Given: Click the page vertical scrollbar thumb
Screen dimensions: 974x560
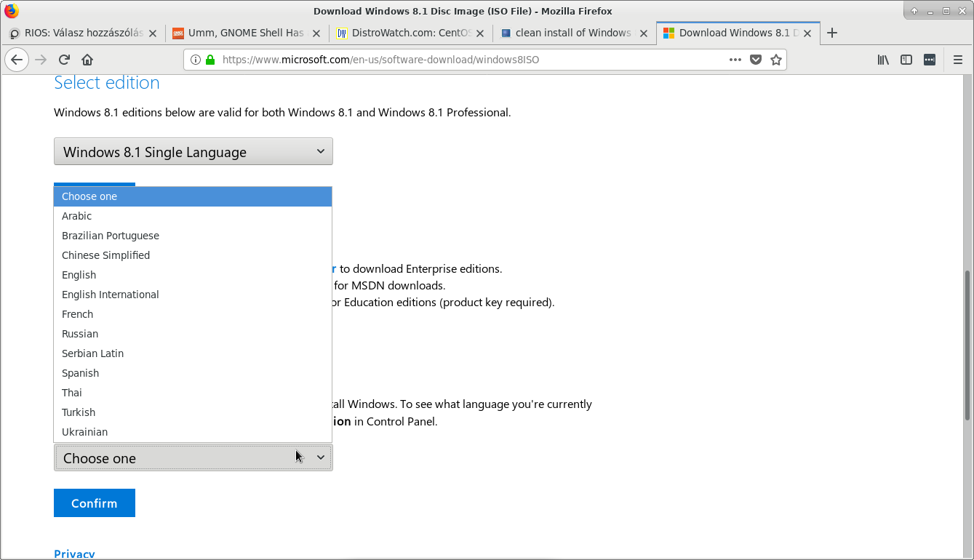Looking at the screenshot, I should pos(967,345).
